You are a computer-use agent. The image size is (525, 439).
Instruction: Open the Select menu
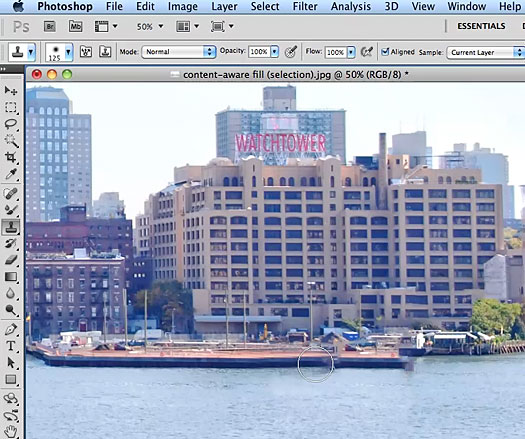(265, 6)
